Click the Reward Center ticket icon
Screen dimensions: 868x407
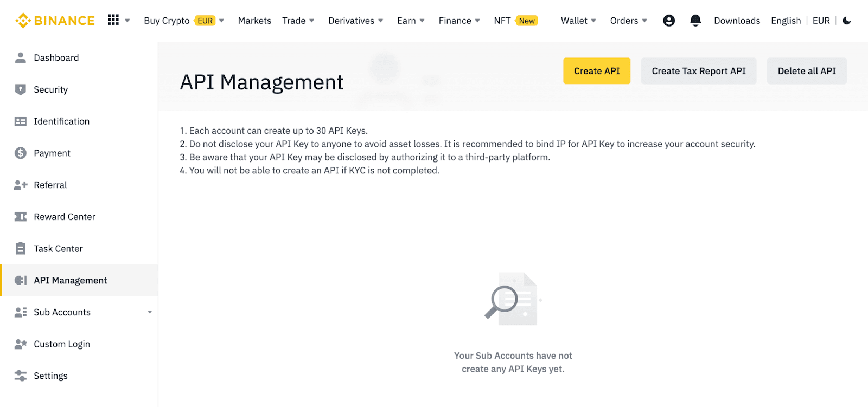(21, 217)
